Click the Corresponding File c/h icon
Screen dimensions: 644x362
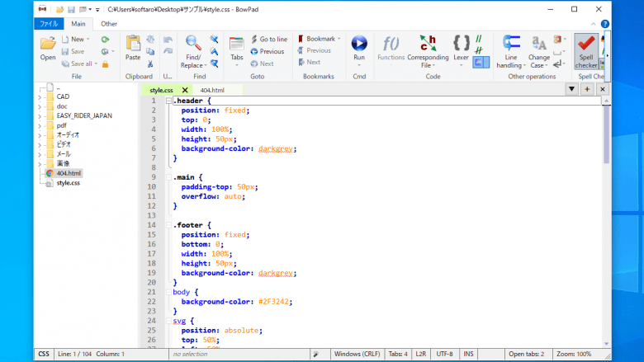(x=428, y=43)
